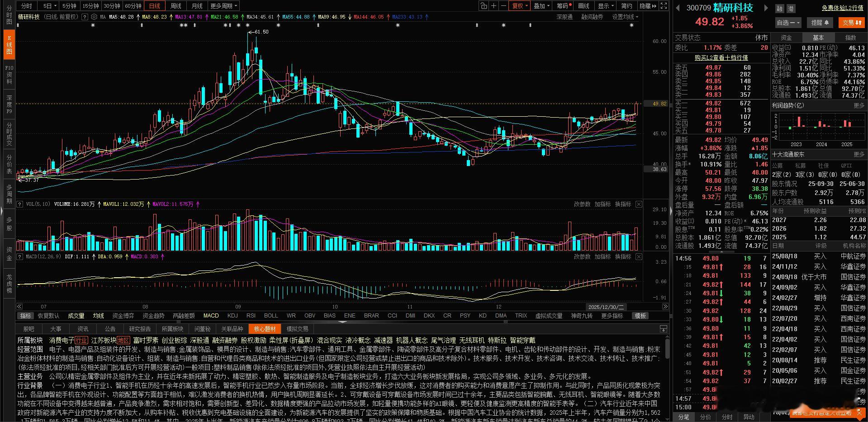Toggle the 筹码 chip distribution view

[564, 6]
